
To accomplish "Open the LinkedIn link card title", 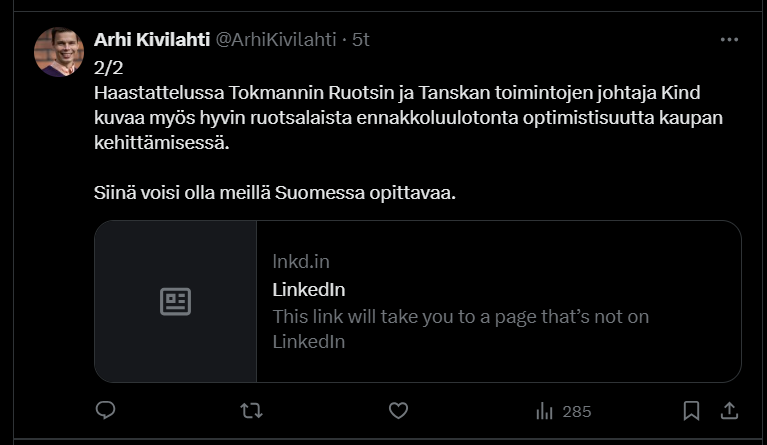I will 309,289.
